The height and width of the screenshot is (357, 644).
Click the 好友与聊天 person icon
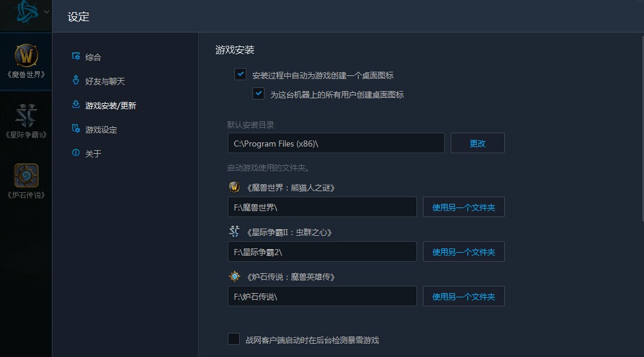click(75, 80)
